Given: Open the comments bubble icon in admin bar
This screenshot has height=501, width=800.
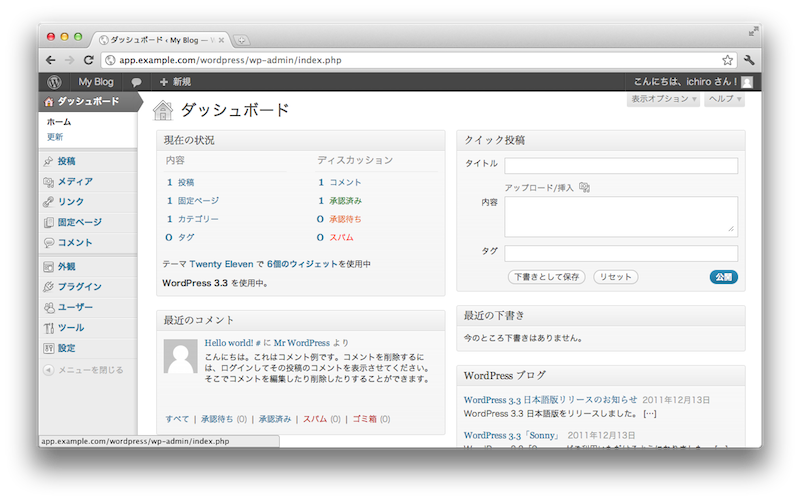Looking at the screenshot, I should pos(136,82).
